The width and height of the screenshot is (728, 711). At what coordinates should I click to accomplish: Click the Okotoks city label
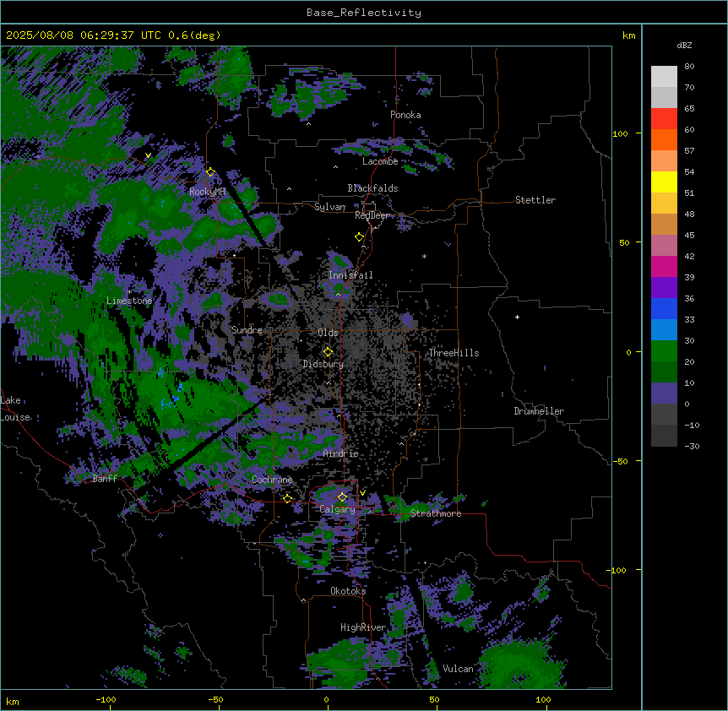point(348,591)
